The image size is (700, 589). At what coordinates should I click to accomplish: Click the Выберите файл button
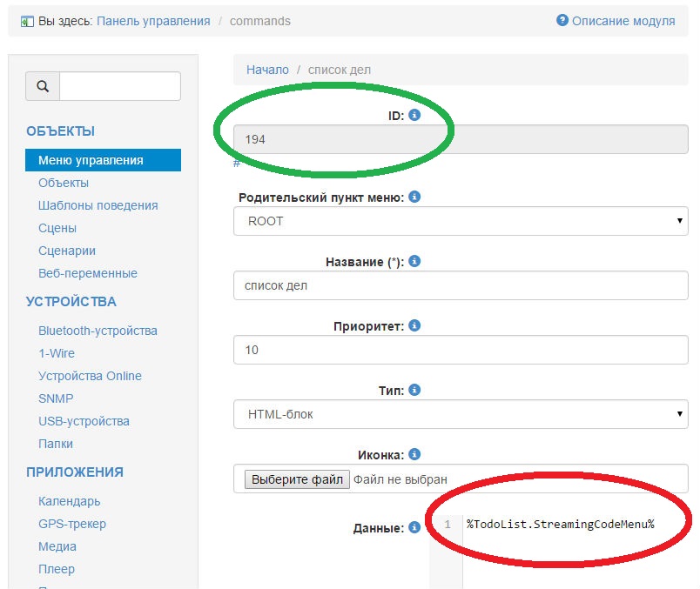(x=297, y=479)
